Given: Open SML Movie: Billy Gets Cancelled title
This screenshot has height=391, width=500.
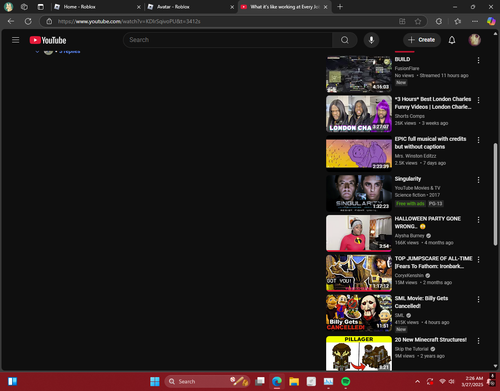Looking at the screenshot, I should 421,302.
